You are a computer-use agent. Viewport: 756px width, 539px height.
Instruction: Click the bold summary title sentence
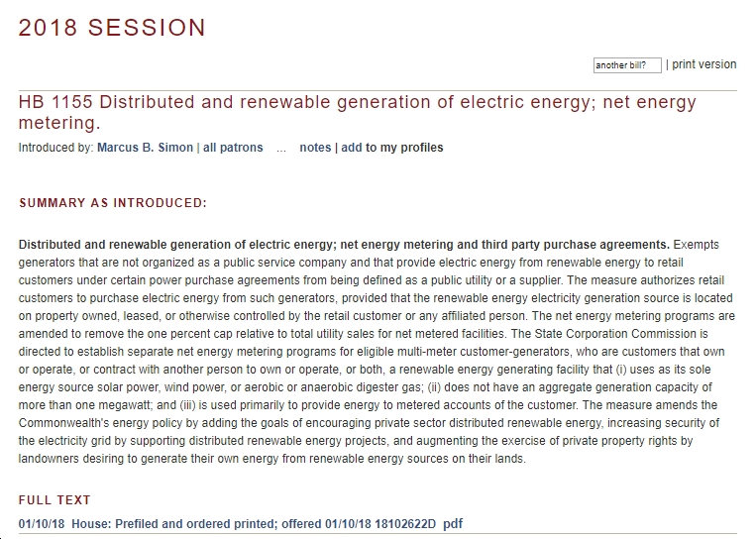(344, 245)
